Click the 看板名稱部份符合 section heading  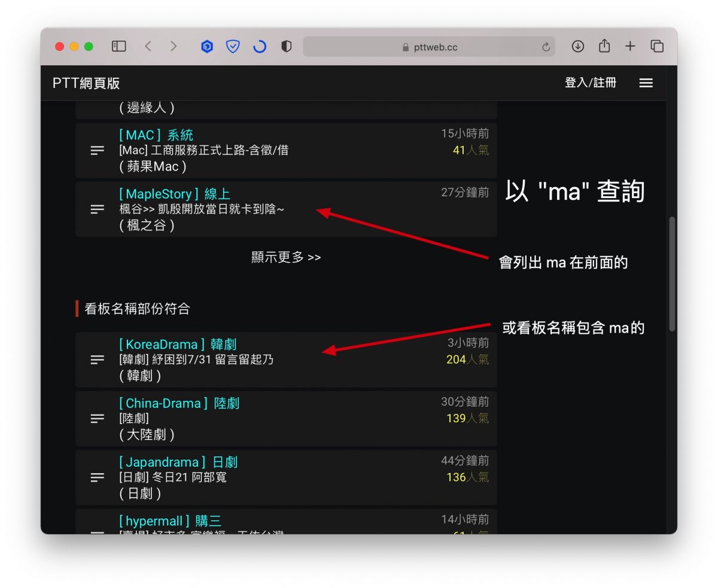pos(137,309)
